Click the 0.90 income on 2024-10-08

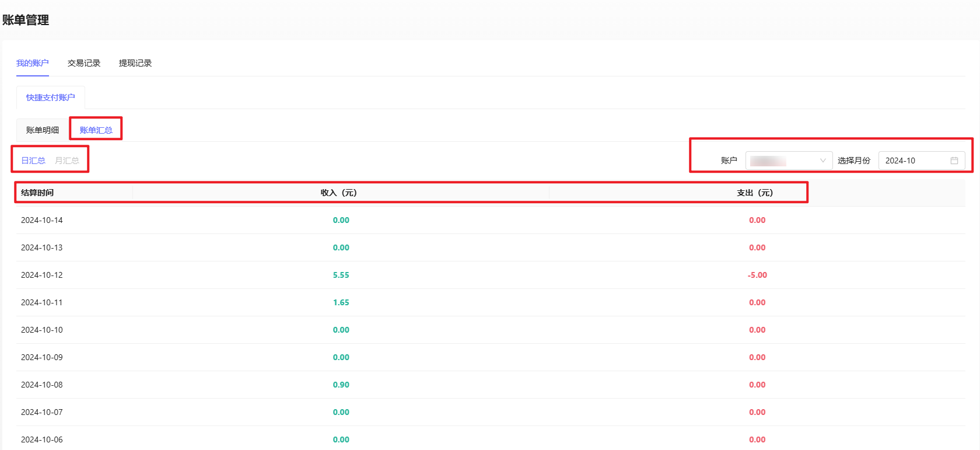point(341,385)
